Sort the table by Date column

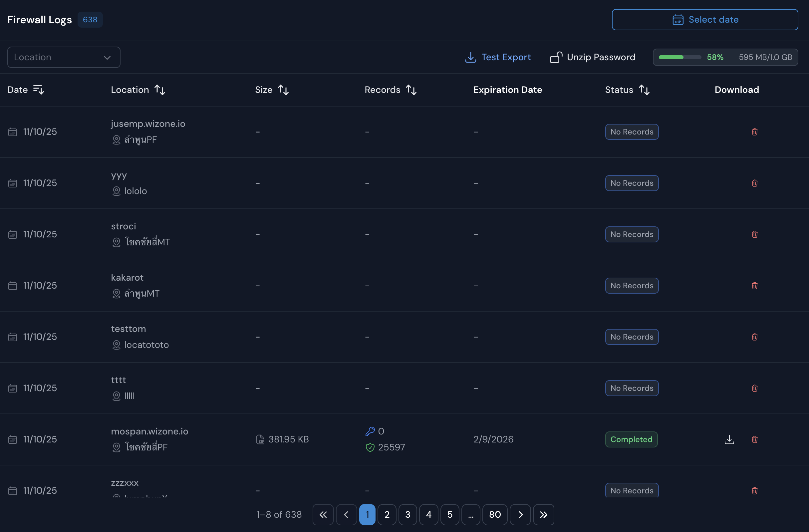pos(38,90)
